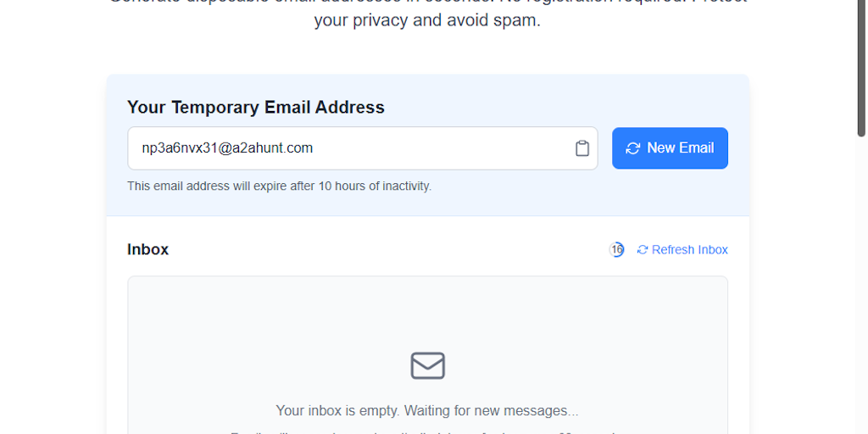Screen dimensions: 868x434
Task: Click the Your Temporary Email Address heading
Action: [256, 108]
